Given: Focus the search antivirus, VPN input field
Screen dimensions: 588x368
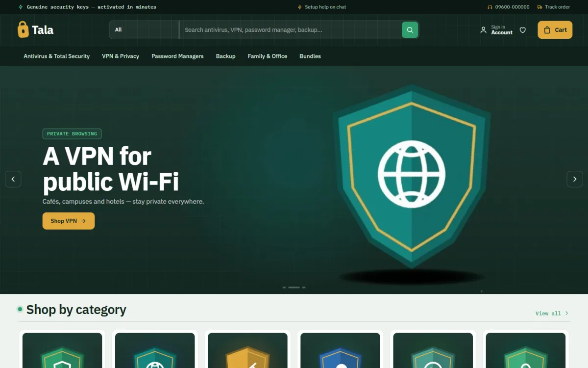Looking at the screenshot, I should coord(291,29).
